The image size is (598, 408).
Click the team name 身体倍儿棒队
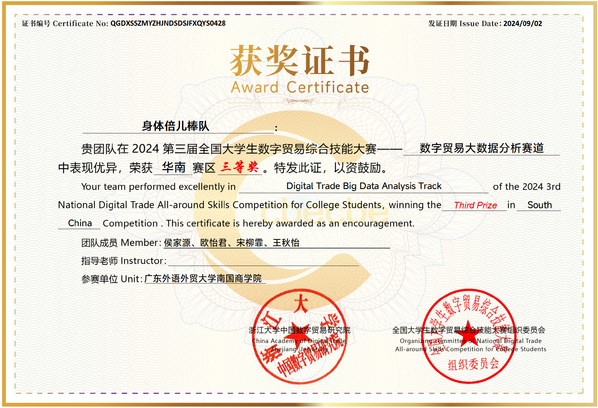[x=175, y=126]
